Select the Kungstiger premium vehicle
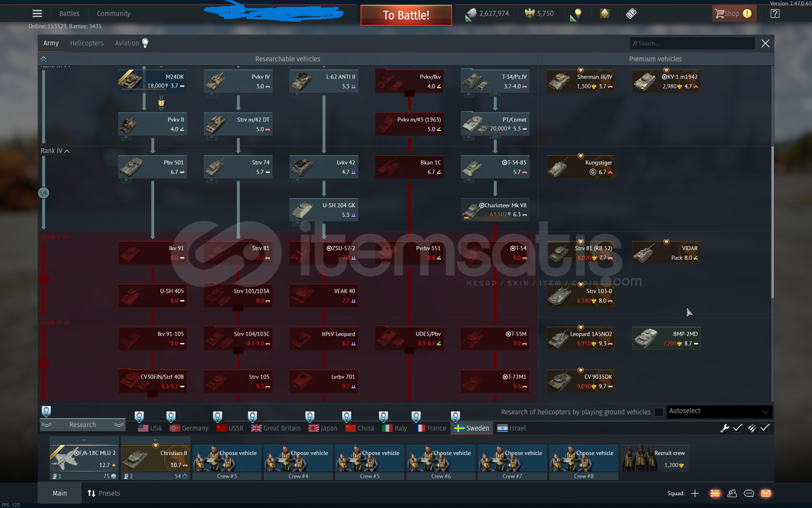The image size is (812, 508). (581, 167)
